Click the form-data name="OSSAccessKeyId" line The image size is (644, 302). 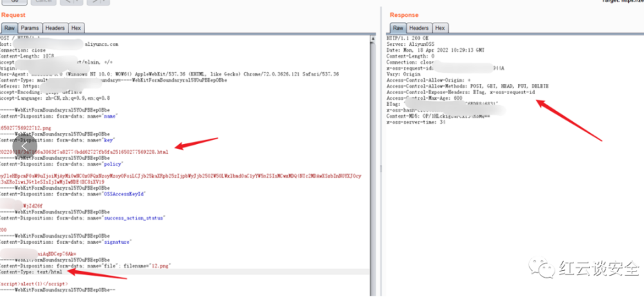73,194
